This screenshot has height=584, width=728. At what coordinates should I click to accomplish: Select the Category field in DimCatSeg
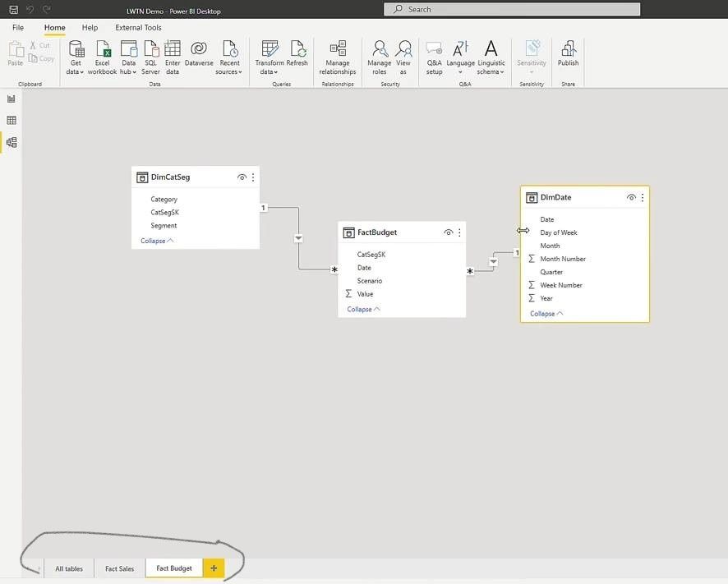(164, 199)
